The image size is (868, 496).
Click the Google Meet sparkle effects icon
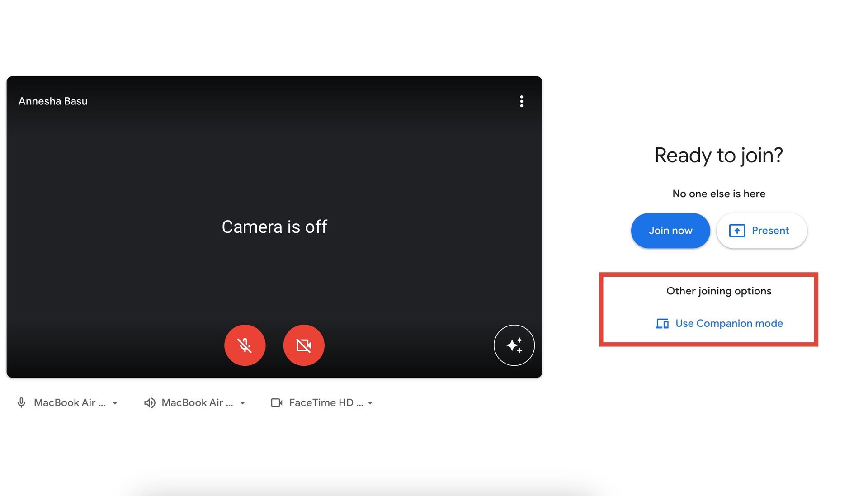513,345
